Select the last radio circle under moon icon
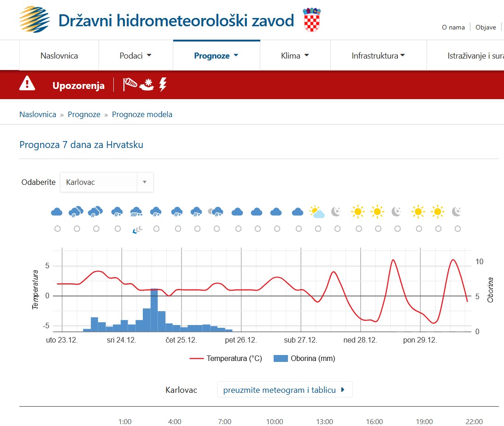 [x=458, y=229]
